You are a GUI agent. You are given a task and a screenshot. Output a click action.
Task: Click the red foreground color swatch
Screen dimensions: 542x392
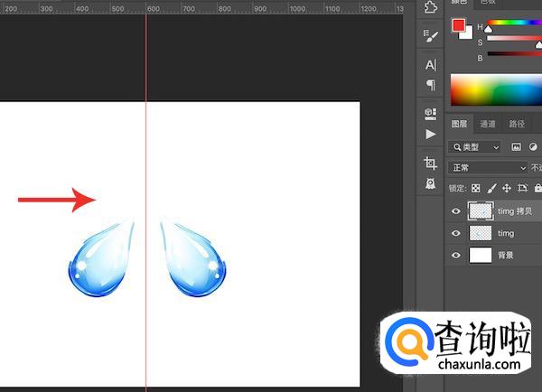(x=459, y=25)
